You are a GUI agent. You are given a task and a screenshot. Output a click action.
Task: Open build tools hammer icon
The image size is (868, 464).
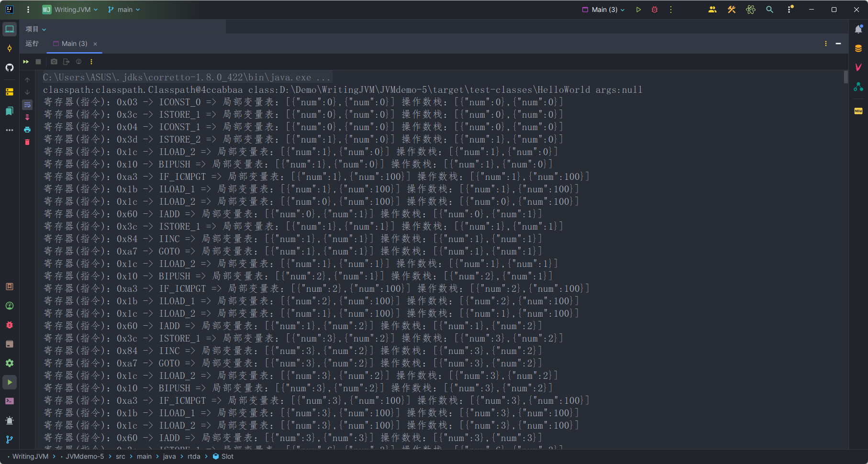coord(732,10)
